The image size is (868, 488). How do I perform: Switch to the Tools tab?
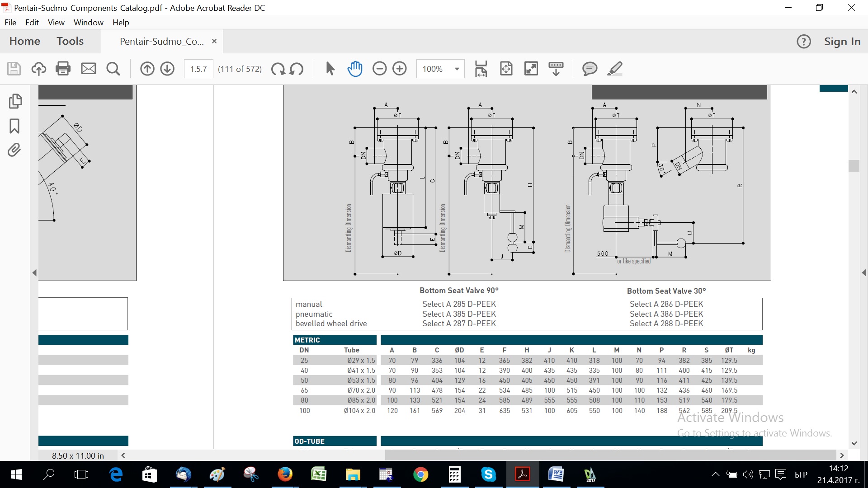pyautogui.click(x=70, y=41)
